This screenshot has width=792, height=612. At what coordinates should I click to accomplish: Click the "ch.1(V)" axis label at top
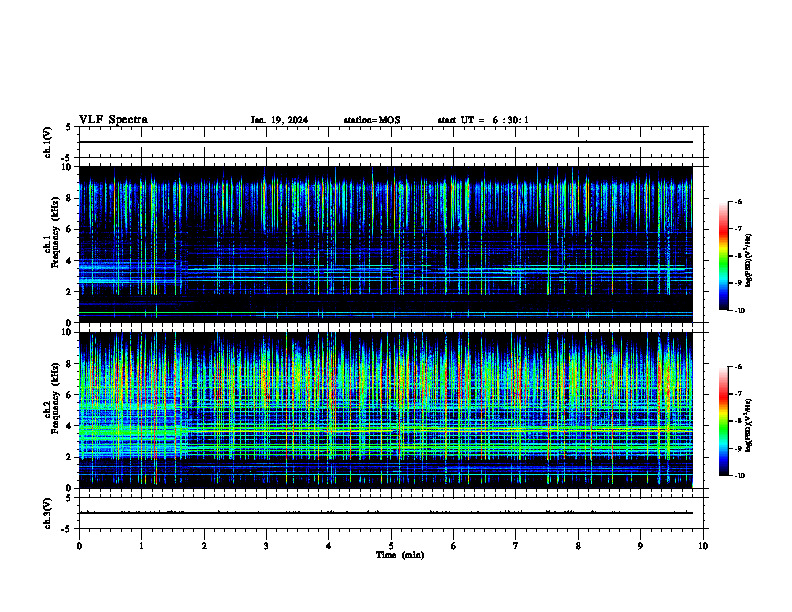(x=47, y=142)
